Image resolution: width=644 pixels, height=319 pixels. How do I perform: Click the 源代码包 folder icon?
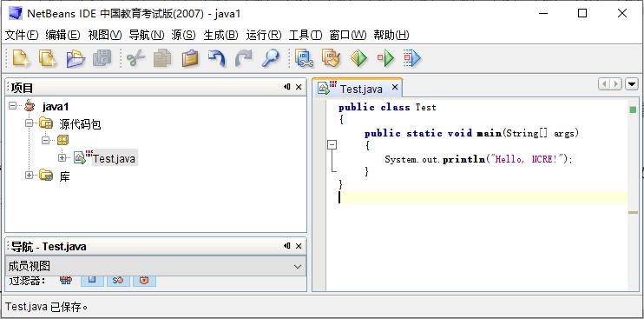pyautogui.click(x=46, y=123)
